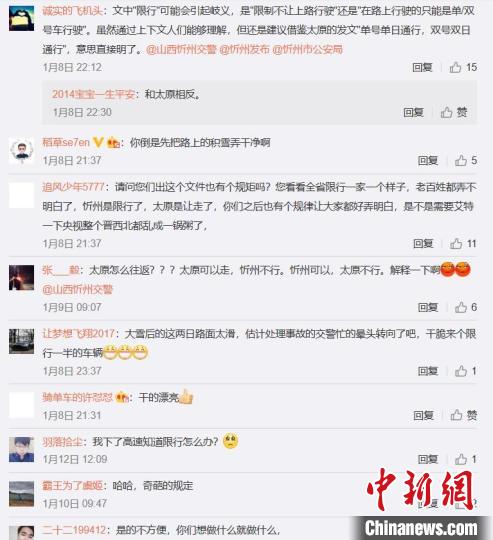The height and width of the screenshot is (540, 493).
Task: Like the comment by 让梦想飞翔2017
Action: (x=466, y=371)
